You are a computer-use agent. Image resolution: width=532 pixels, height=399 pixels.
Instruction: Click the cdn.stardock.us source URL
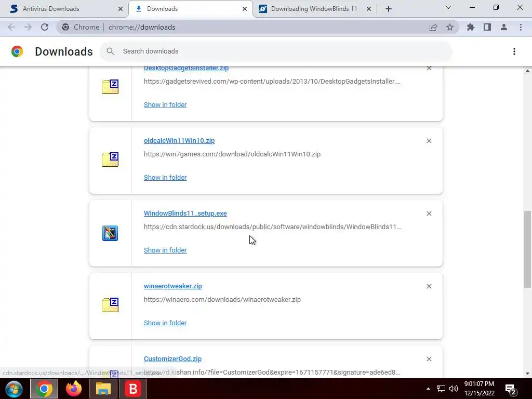point(272,227)
